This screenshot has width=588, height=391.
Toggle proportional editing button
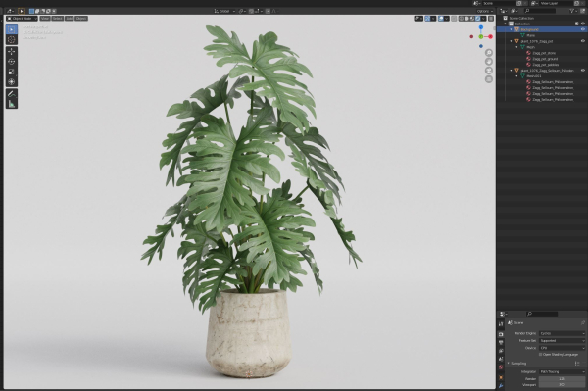(x=268, y=11)
